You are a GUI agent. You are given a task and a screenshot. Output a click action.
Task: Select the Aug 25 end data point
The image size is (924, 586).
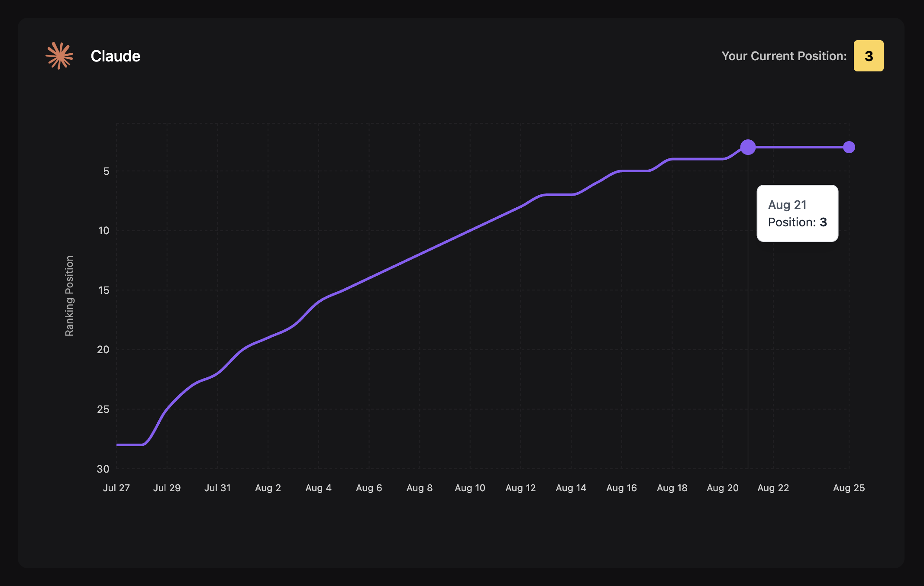pyautogui.click(x=849, y=147)
